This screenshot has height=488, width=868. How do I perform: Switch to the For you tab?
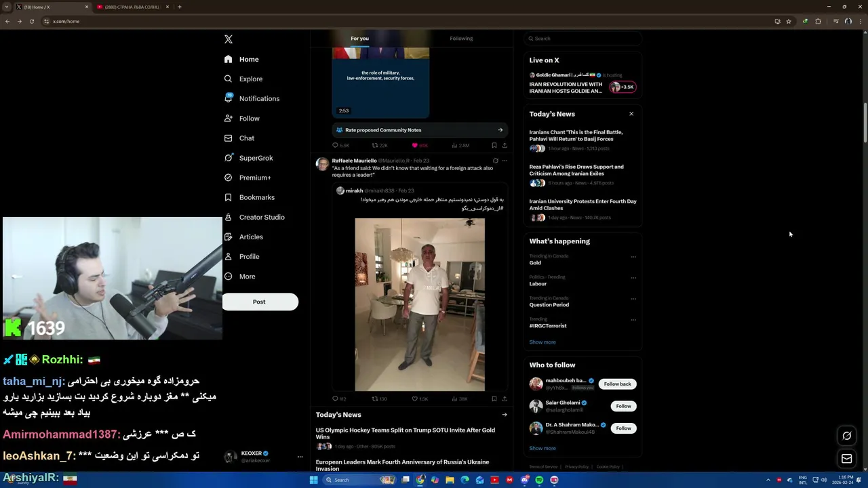tap(359, 39)
